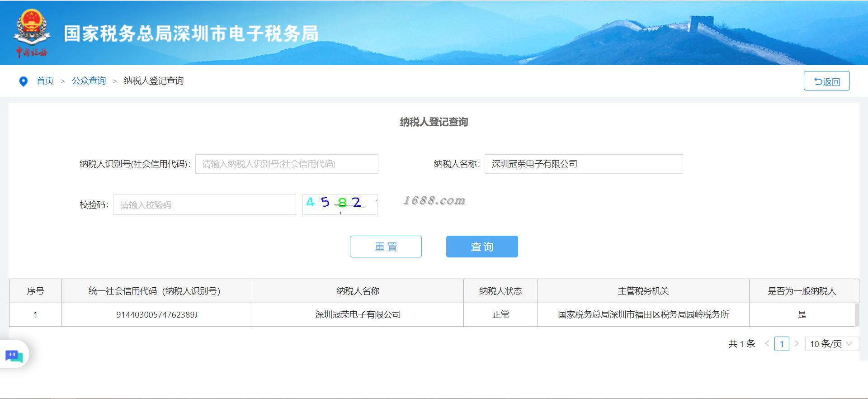The height and width of the screenshot is (399, 868).
Task: Go to the next results page arrow
Action: (x=797, y=344)
